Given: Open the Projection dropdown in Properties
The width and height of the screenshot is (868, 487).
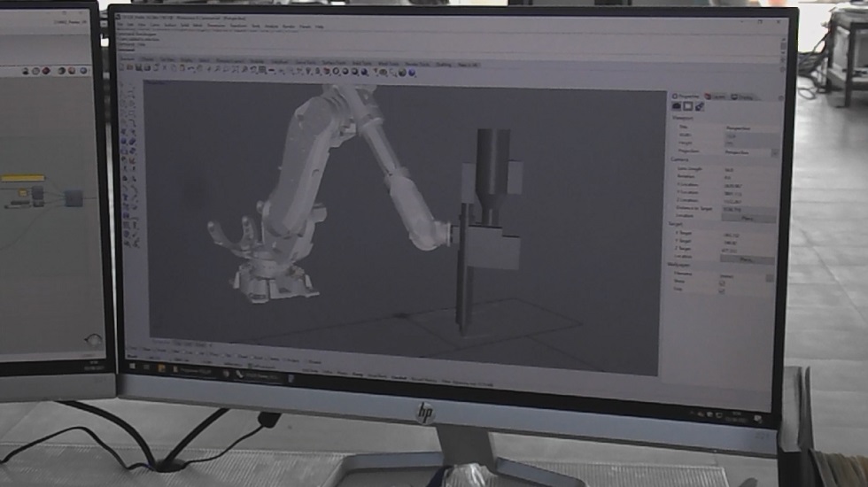Looking at the screenshot, I should [x=773, y=152].
